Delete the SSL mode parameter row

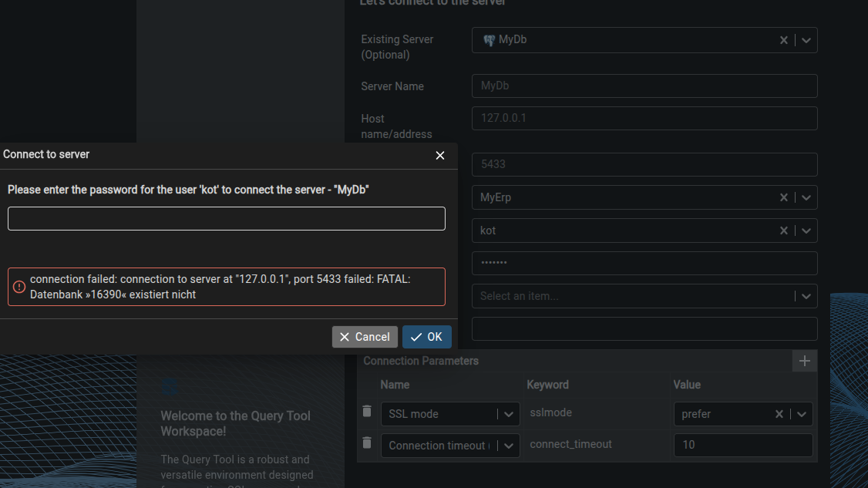tap(367, 412)
